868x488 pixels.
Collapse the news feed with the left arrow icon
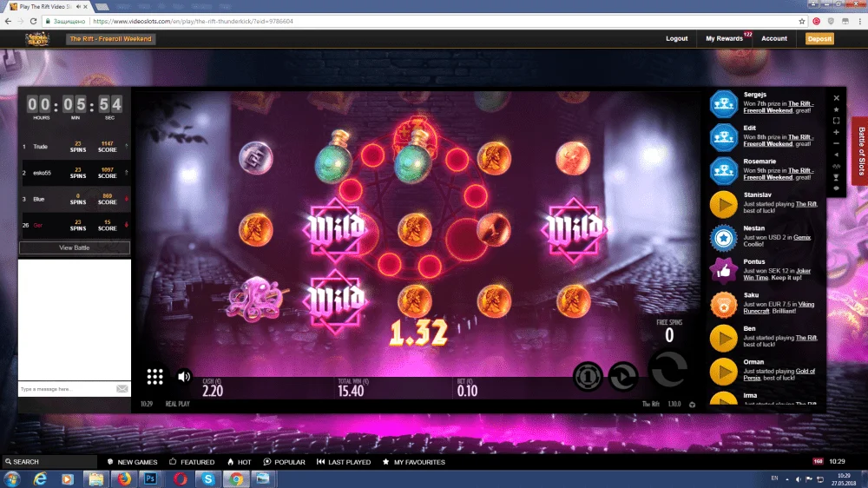(837, 155)
